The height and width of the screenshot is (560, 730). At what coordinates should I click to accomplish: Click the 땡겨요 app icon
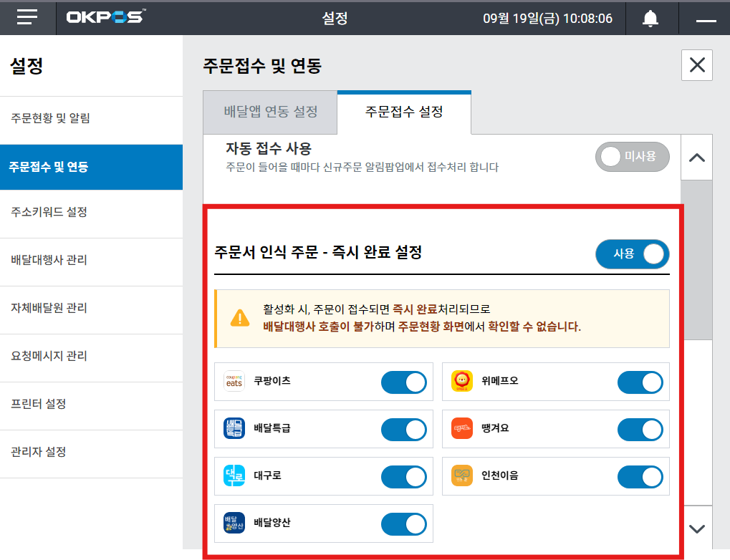click(462, 429)
